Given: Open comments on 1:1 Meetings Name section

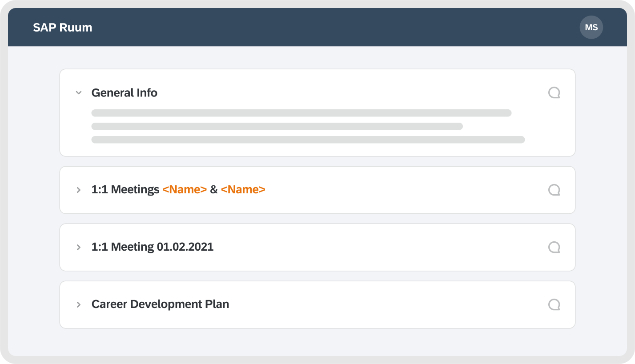Looking at the screenshot, I should click(554, 190).
